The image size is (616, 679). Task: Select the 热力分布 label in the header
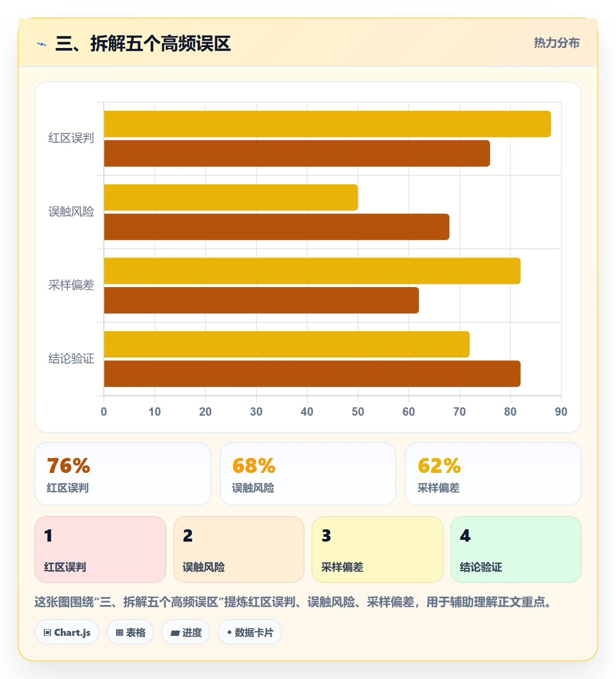point(557,43)
